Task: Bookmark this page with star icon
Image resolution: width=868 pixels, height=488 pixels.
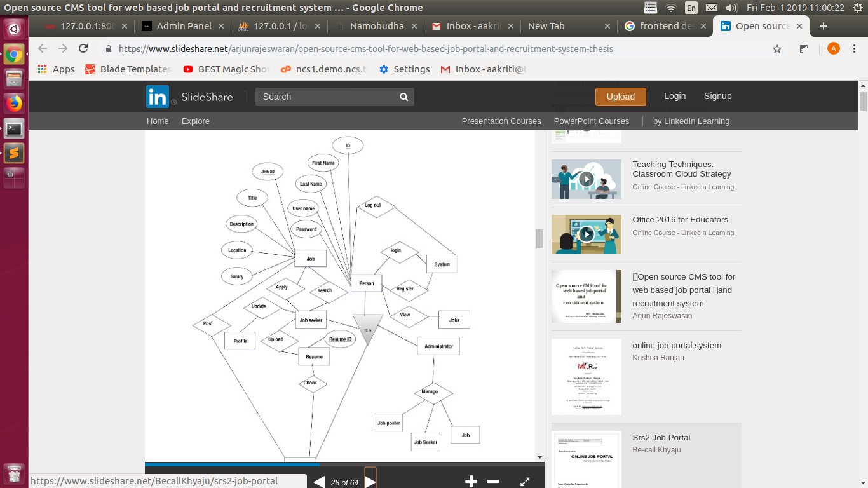Action: pyautogui.click(x=776, y=49)
